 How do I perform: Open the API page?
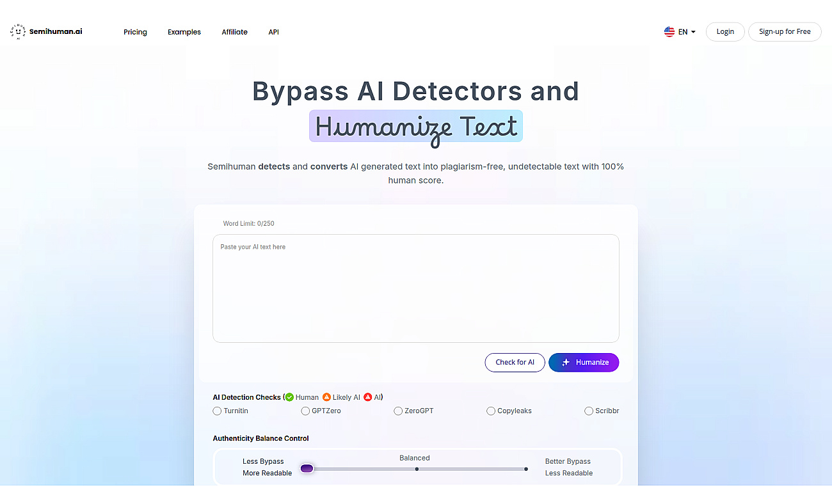[x=273, y=32]
